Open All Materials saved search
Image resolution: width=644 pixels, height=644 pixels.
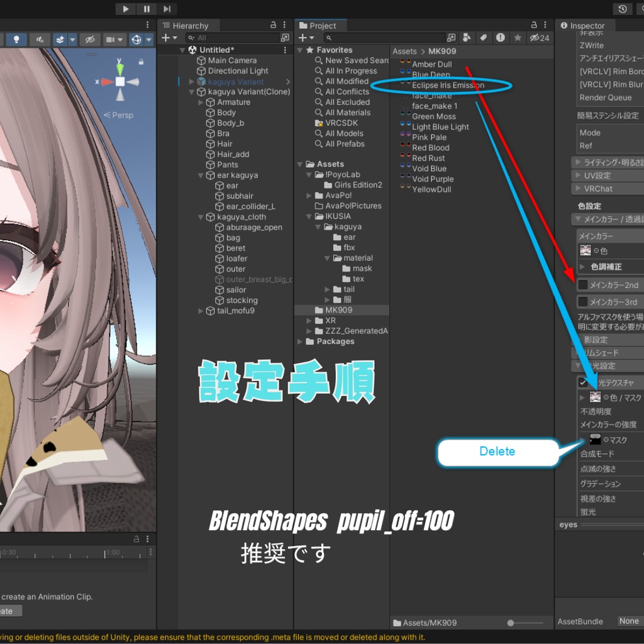point(347,113)
